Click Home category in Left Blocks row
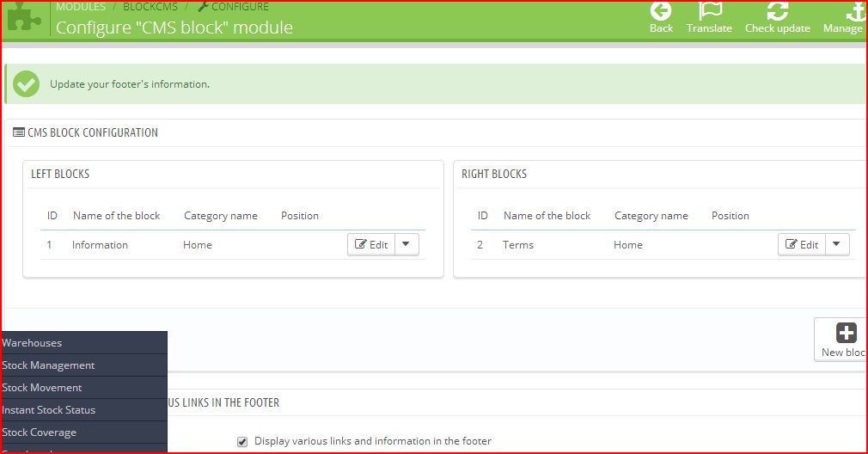This screenshot has height=454, width=868. click(x=198, y=245)
